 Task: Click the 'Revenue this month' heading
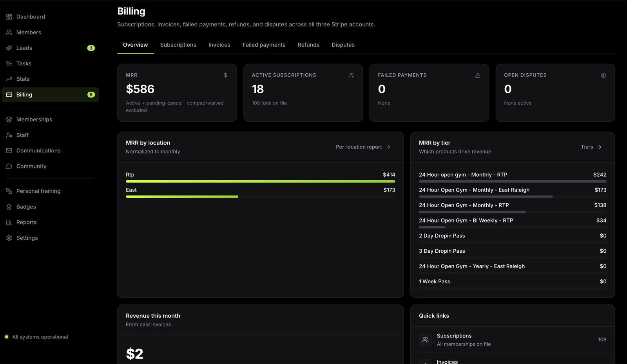click(153, 316)
